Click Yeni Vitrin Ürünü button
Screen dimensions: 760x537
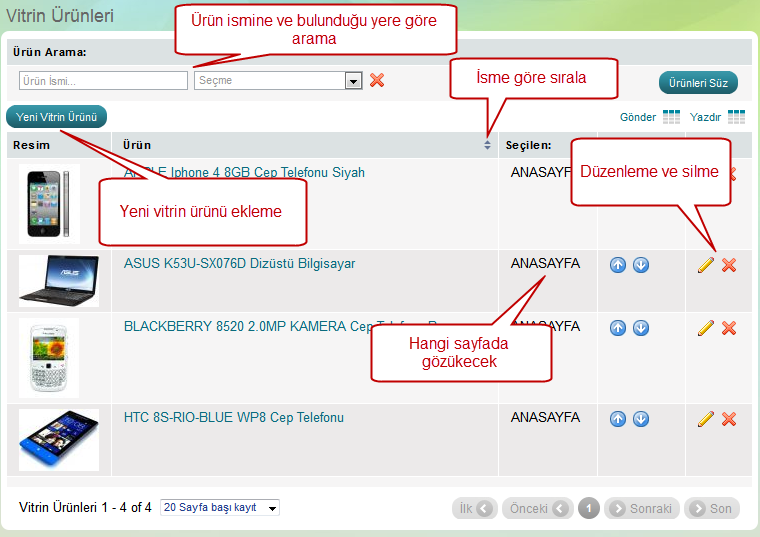point(56,117)
